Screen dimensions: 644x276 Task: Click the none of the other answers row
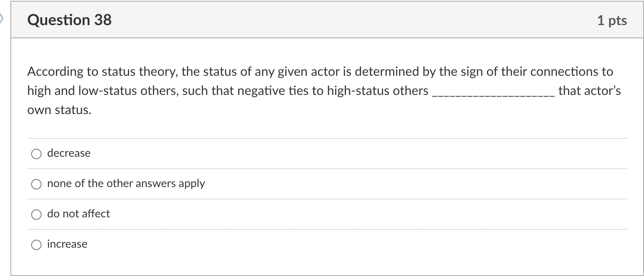point(320,184)
